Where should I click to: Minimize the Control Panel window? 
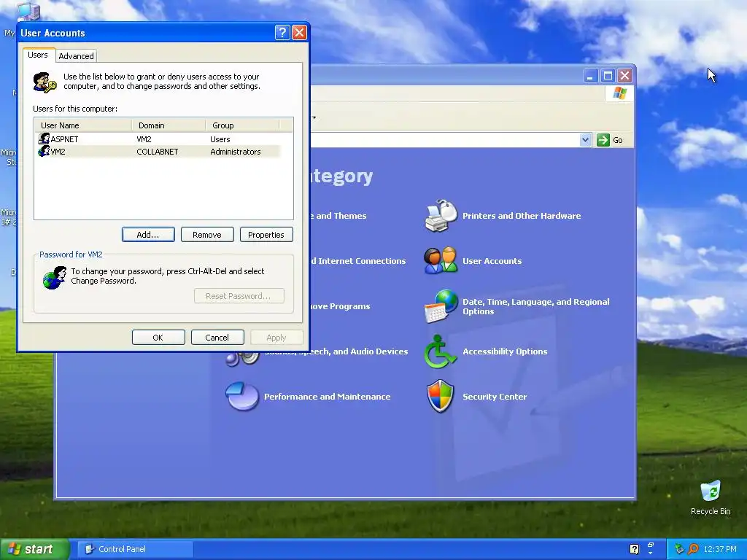[590, 75]
